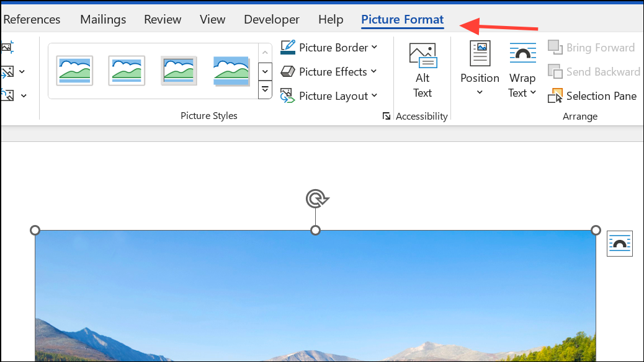Viewport: 644px width, 362px height.
Task: Open Layout Options button beside the image
Action: pos(619,244)
